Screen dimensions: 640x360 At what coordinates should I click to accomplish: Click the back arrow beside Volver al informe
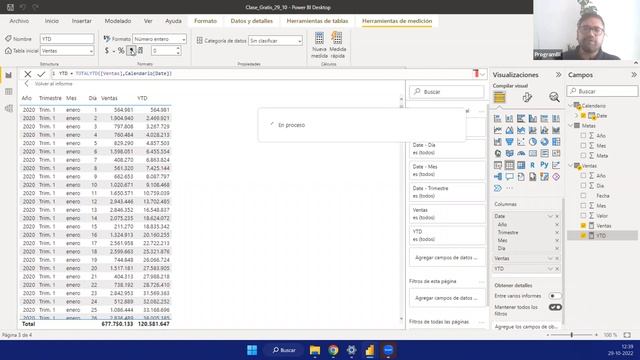tap(27, 84)
